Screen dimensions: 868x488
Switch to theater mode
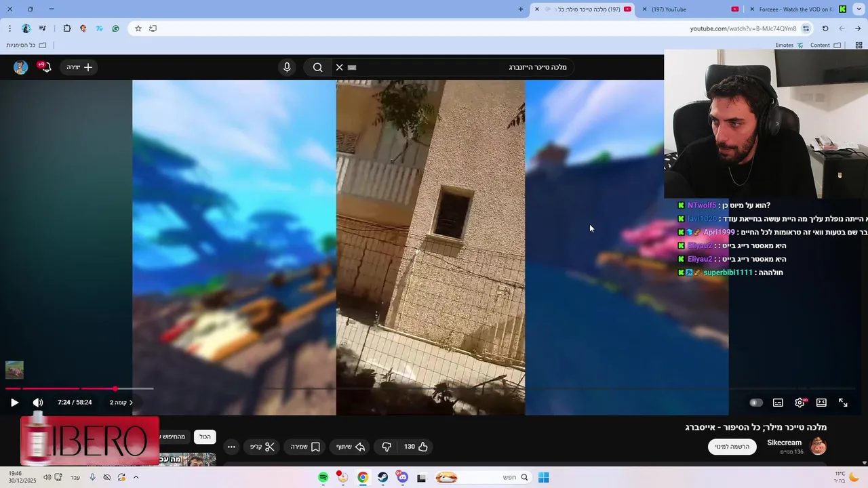coord(821,403)
